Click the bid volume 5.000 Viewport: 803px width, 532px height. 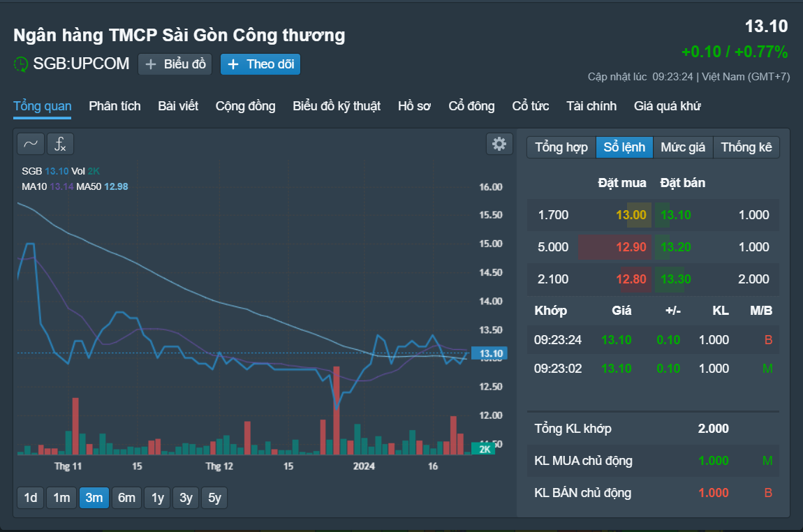tap(553, 247)
